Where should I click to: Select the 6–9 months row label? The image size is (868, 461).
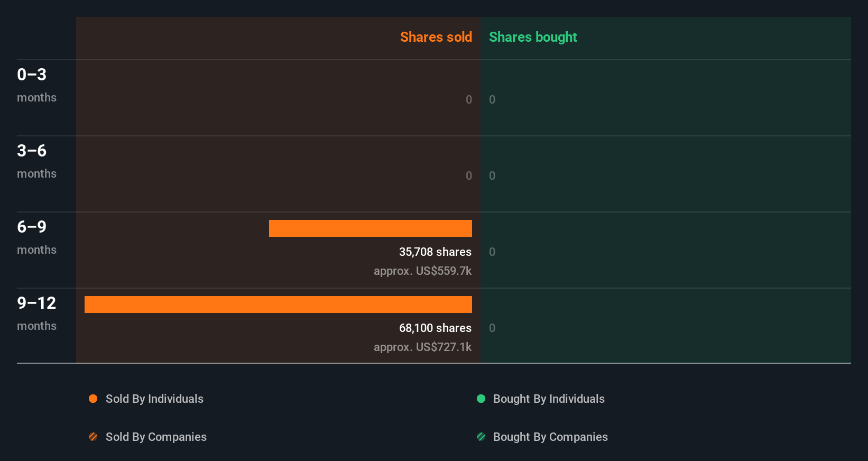tap(36, 237)
